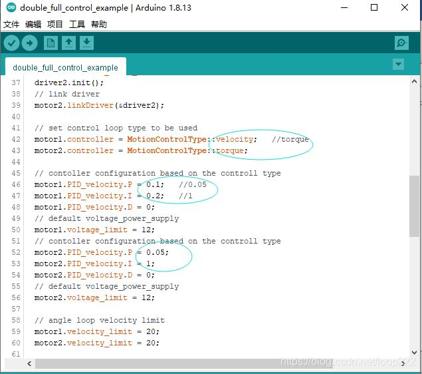422x374 pixels.
Task: Open a sketch with the Open icon
Action: (69, 43)
